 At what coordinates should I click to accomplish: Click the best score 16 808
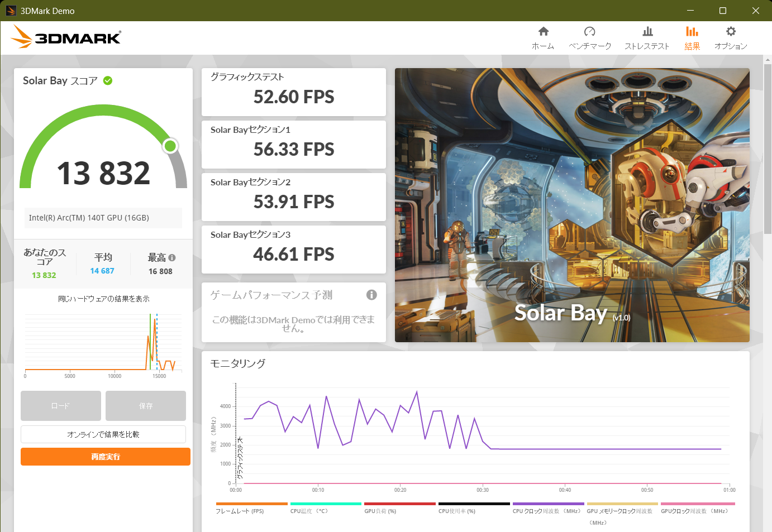[x=160, y=271]
